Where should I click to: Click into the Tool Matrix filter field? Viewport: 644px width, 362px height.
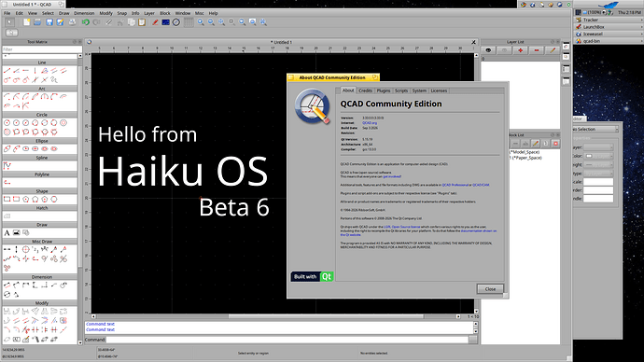tap(42, 49)
